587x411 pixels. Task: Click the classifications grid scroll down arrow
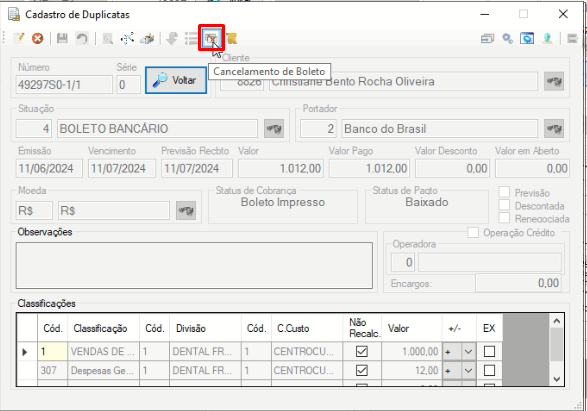[557, 379]
